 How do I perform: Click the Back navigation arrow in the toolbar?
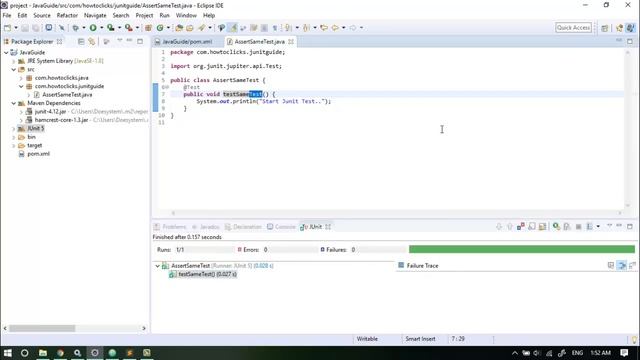coord(335,28)
